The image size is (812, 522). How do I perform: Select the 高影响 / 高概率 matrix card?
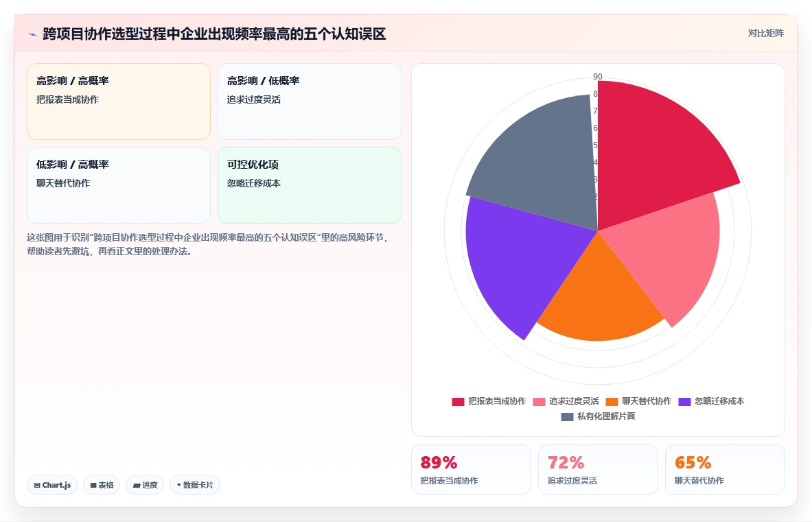click(119, 102)
